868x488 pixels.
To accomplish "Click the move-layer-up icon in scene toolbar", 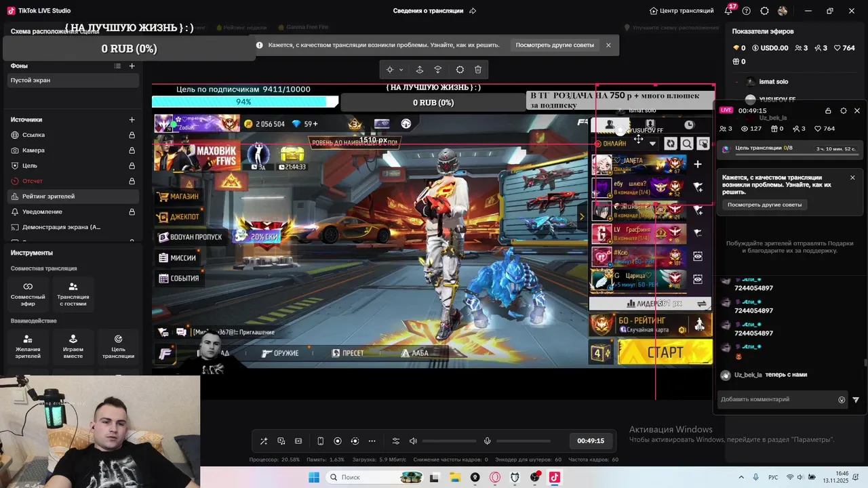I will pyautogui.click(x=420, y=70).
